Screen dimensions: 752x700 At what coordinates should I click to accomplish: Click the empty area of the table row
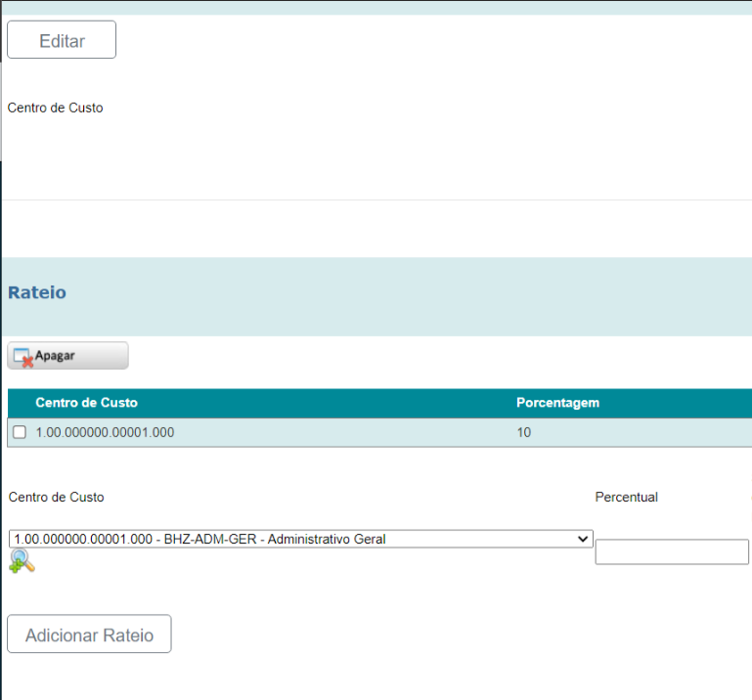[x=342, y=432]
